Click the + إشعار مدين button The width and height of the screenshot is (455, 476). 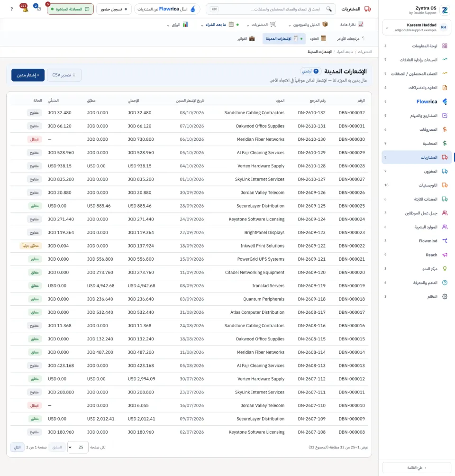[x=28, y=75]
